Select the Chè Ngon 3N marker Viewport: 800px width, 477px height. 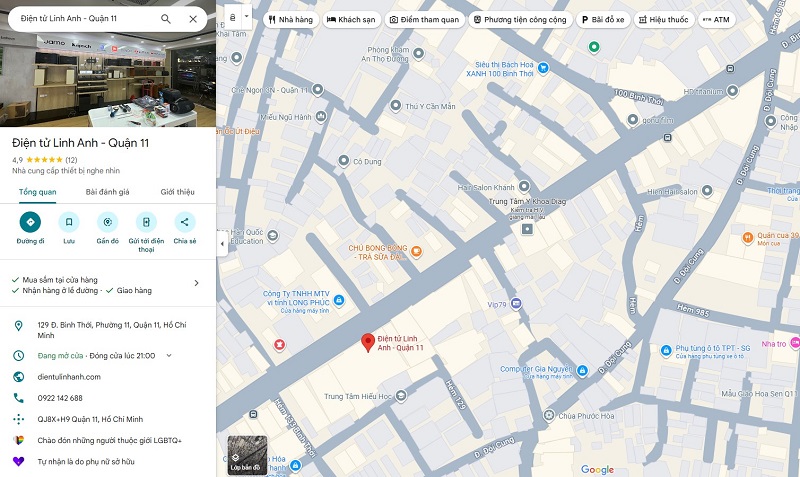click(x=318, y=90)
